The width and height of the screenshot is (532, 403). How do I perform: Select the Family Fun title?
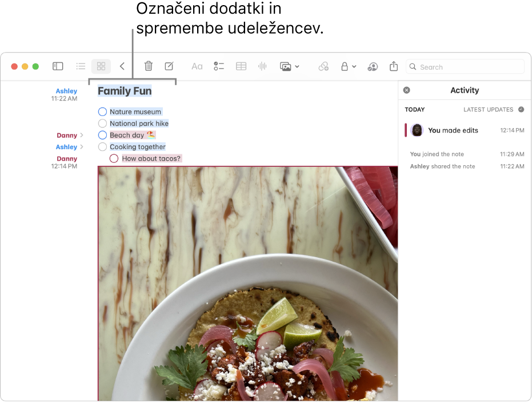[x=125, y=91]
